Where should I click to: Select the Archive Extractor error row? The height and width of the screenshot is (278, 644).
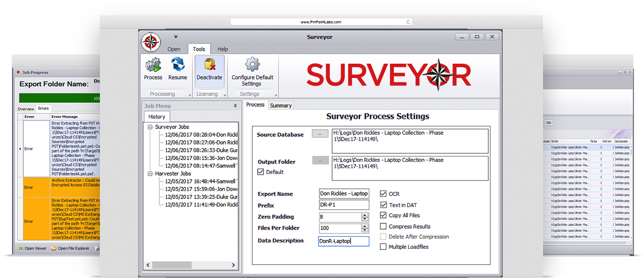point(60,187)
